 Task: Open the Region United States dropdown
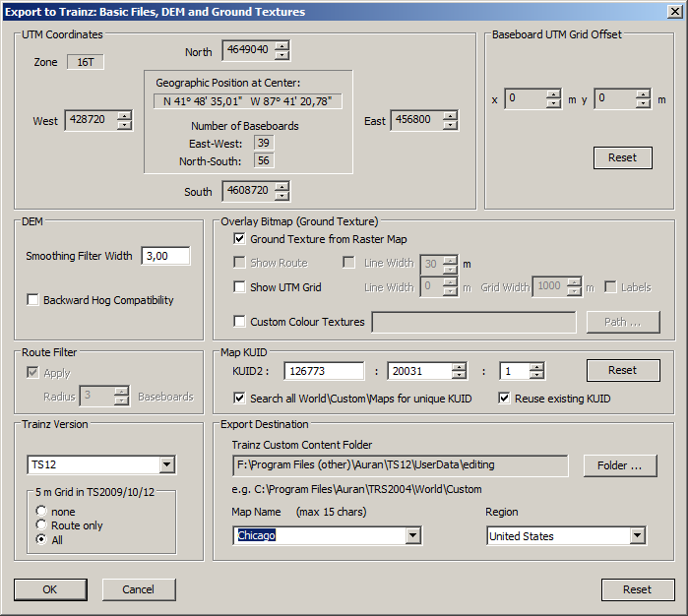coord(638,535)
